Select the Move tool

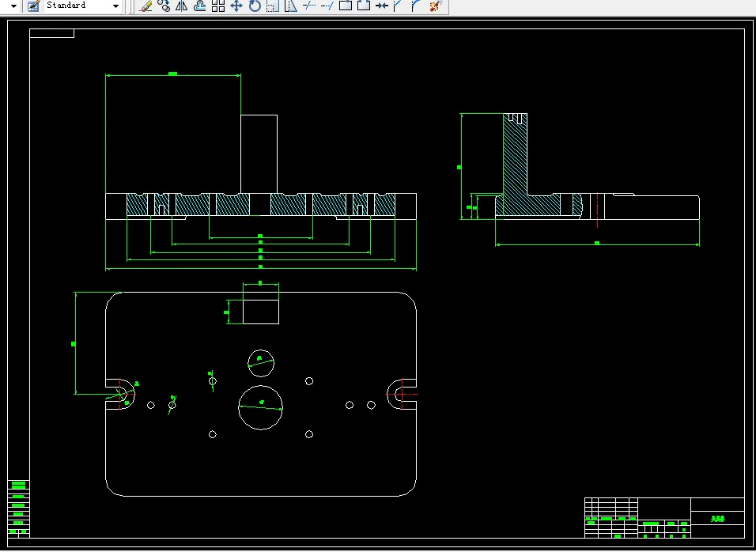click(x=236, y=6)
